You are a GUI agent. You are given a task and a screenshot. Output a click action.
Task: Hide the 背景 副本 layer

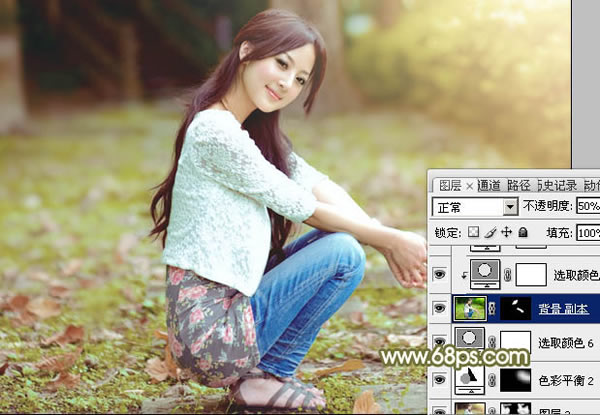coord(440,308)
